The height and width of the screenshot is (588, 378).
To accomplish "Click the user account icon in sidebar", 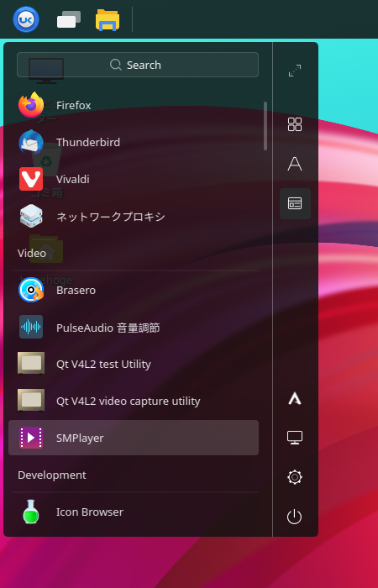I will tap(295, 399).
